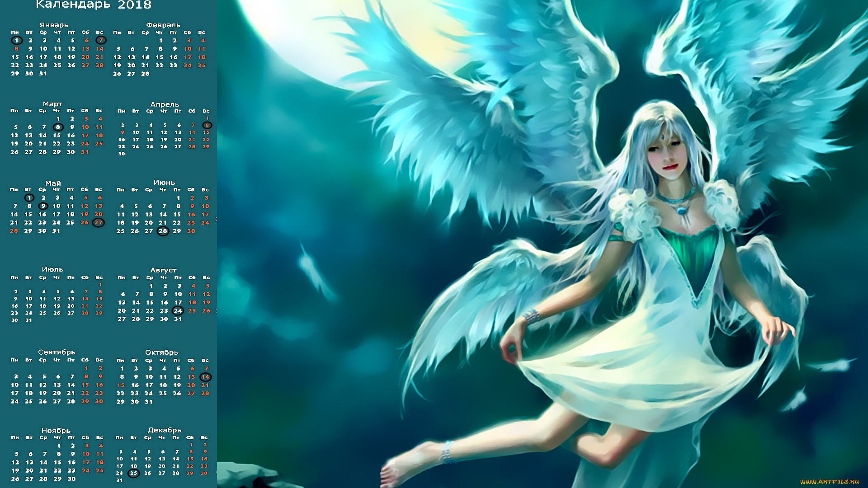Click the circled January 1 date
The width and height of the screenshot is (868, 488).
[16, 40]
